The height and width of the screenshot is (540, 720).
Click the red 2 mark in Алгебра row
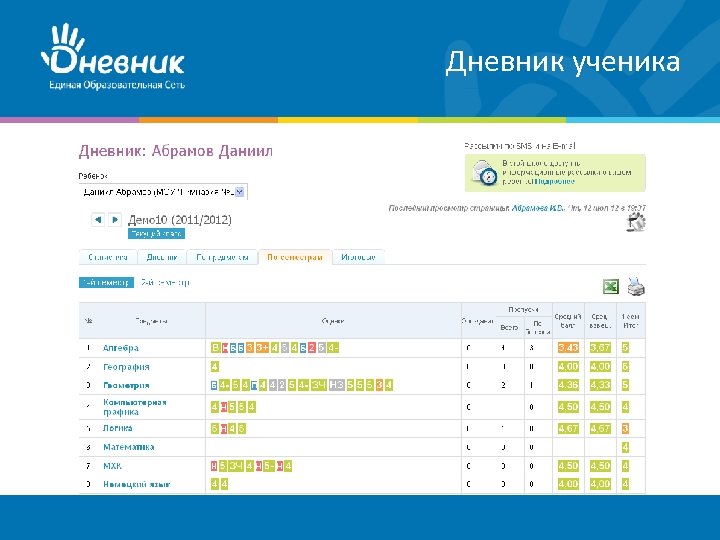[312, 348]
